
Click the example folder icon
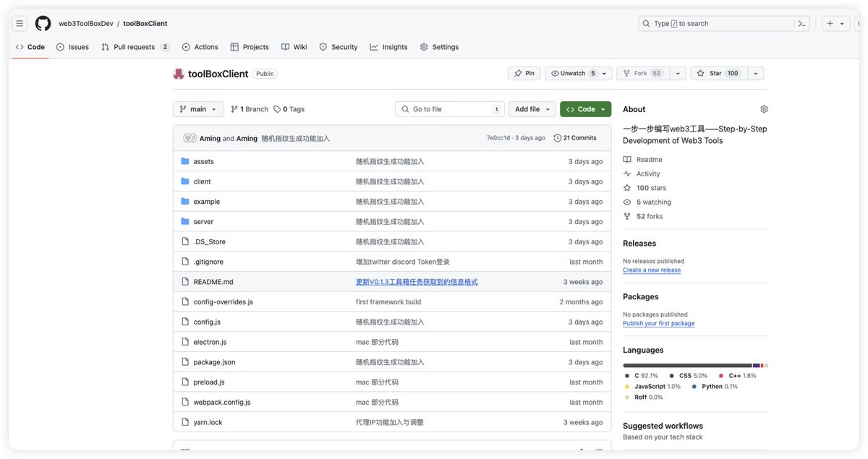(x=185, y=202)
